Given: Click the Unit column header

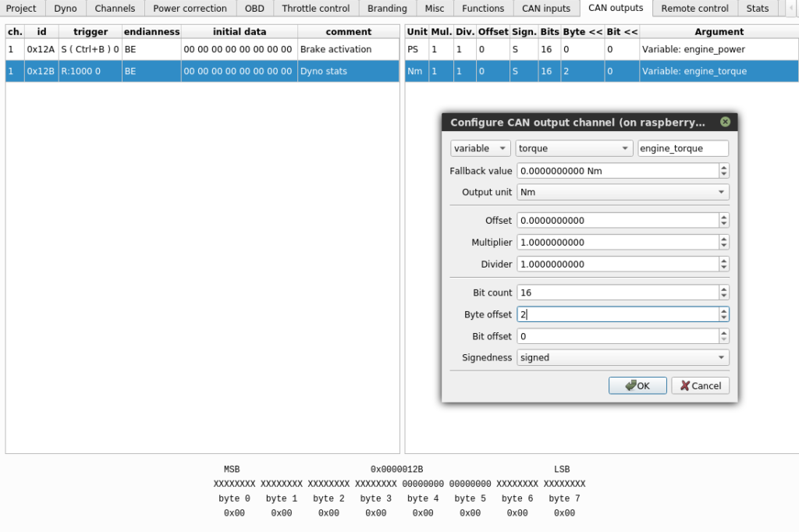Looking at the screenshot, I should coord(417,32).
